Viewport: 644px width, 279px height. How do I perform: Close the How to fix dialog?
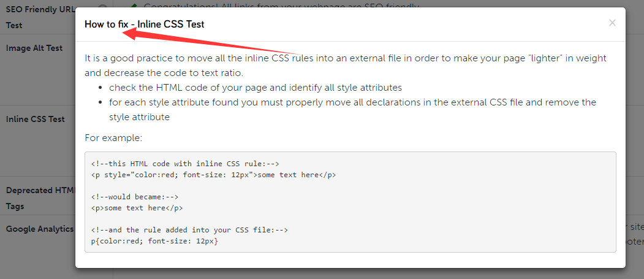[x=612, y=23]
